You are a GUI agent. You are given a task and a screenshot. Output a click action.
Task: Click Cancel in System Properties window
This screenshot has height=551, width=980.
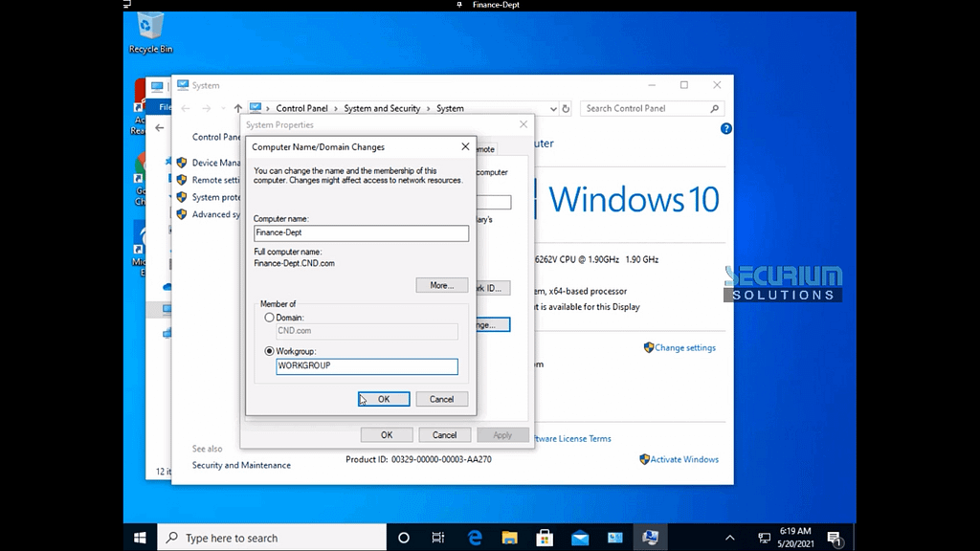[x=444, y=435]
